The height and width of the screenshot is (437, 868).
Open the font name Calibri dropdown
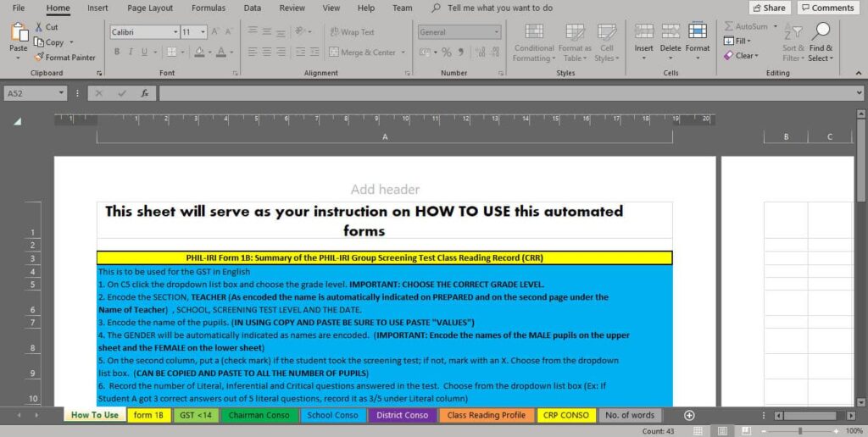point(175,32)
